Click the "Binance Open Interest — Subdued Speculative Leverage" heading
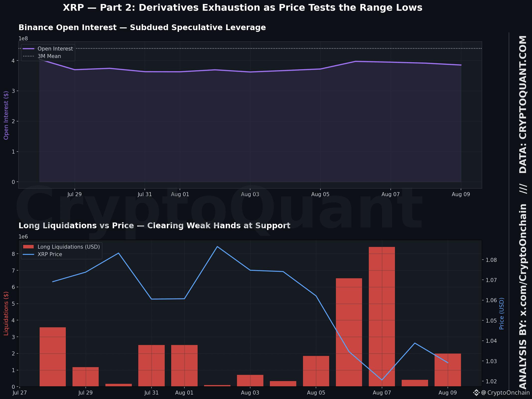Screen dimensions: 532x399 [x=142, y=27]
